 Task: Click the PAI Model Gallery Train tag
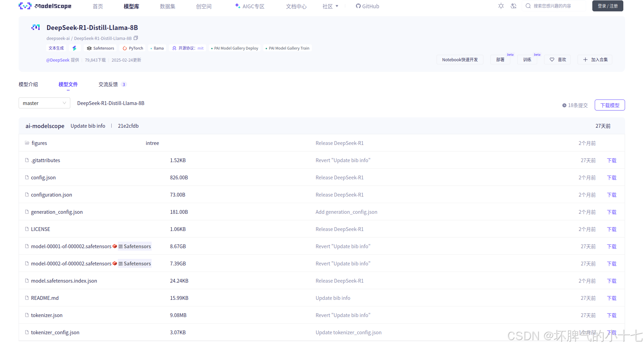(x=287, y=48)
